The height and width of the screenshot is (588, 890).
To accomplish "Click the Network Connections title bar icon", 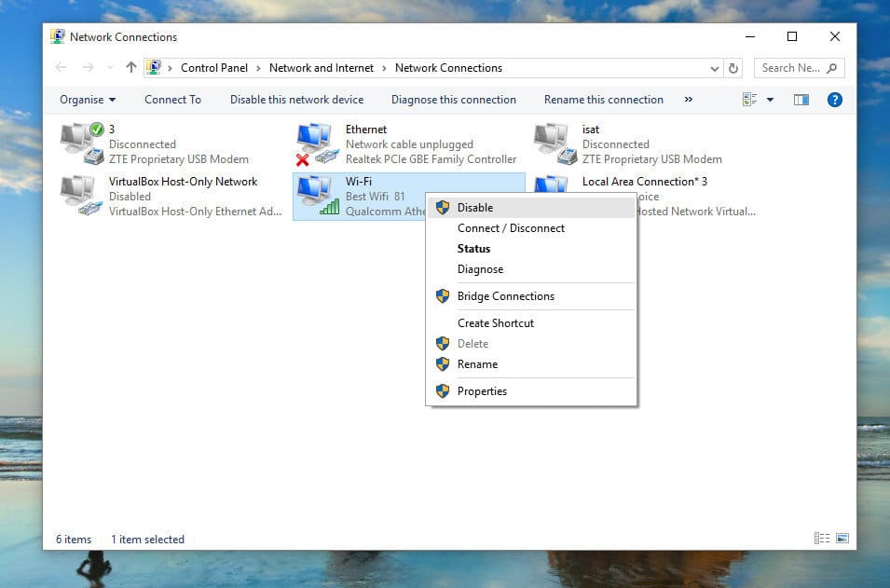I will 58,37.
